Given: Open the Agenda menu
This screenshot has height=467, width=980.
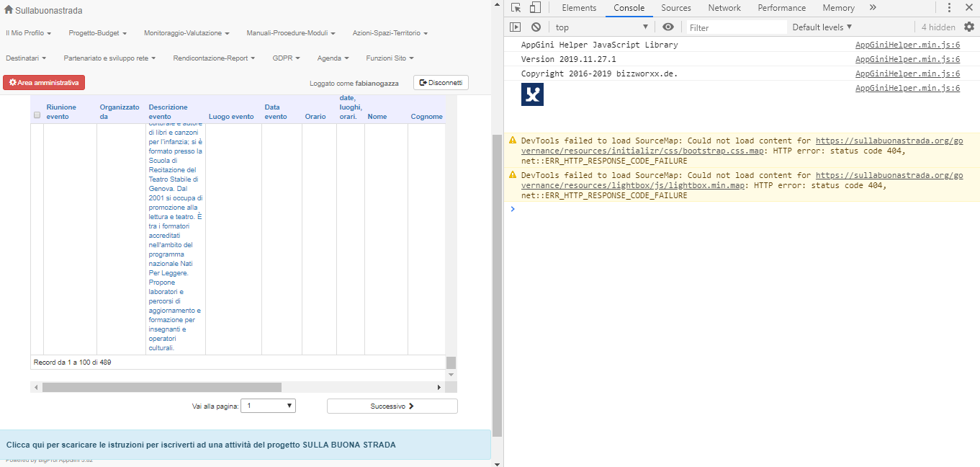Looking at the screenshot, I should pyautogui.click(x=333, y=58).
